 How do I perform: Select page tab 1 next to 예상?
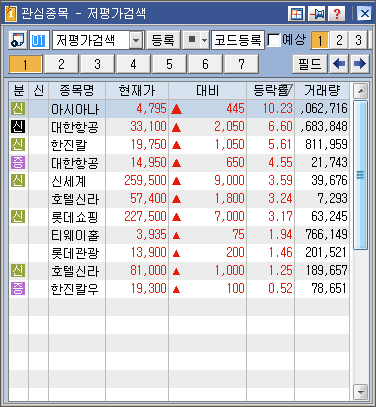click(320, 40)
